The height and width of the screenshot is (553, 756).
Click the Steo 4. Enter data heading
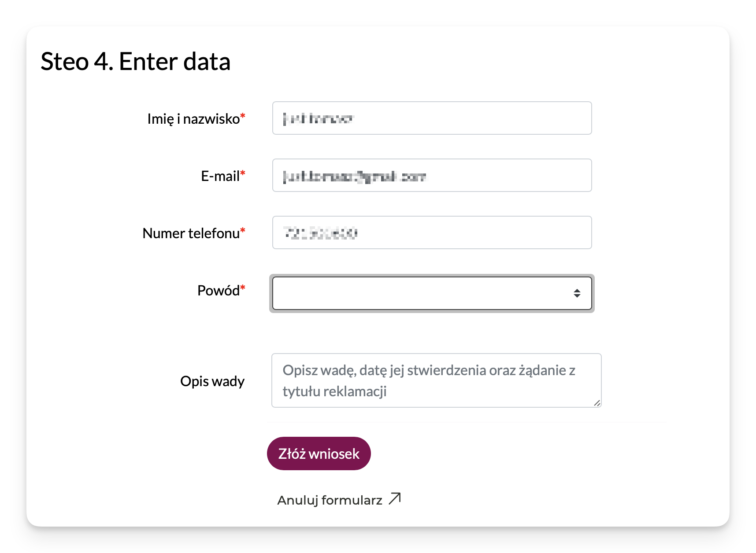[135, 61]
